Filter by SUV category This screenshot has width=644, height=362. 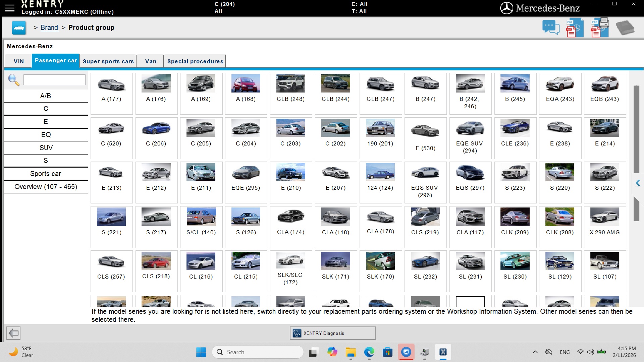click(46, 148)
